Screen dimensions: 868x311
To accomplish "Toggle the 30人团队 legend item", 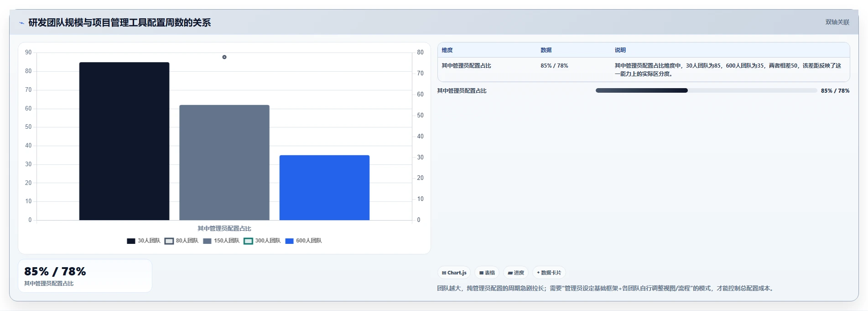I will (143, 241).
